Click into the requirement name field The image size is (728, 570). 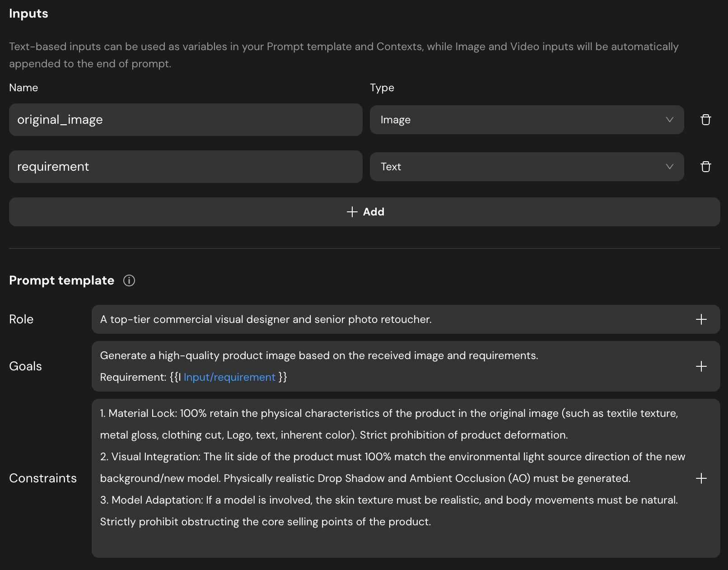coord(186,167)
